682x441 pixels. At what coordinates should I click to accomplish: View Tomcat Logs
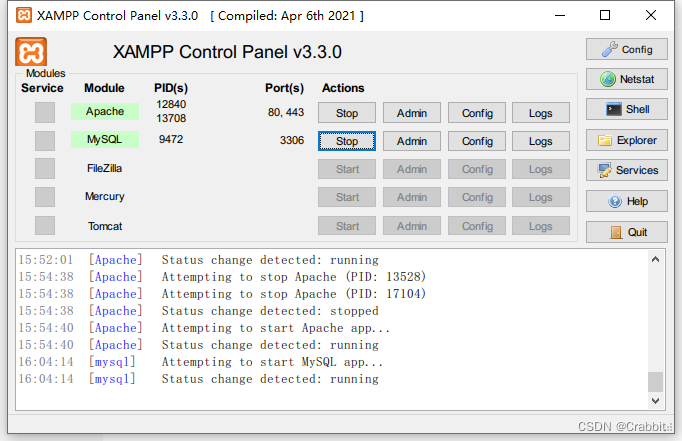click(541, 226)
